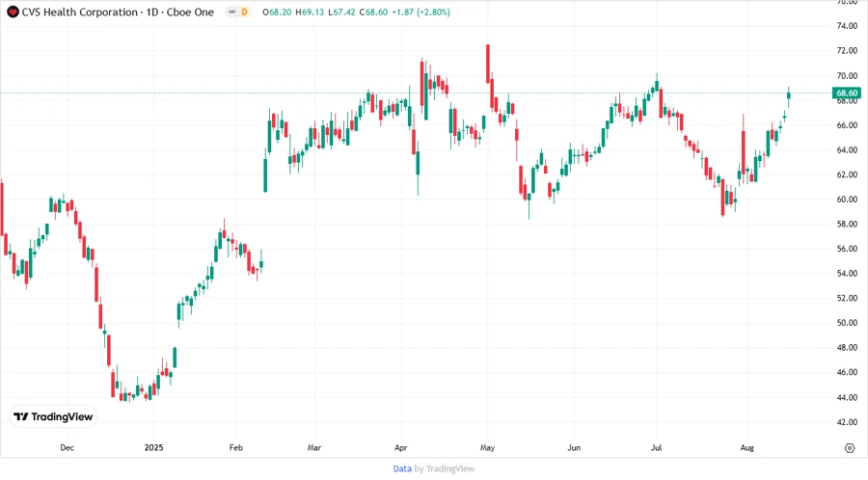The height and width of the screenshot is (480, 868).
Task: Click the 52.00 price axis label
Action: (x=847, y=298)
